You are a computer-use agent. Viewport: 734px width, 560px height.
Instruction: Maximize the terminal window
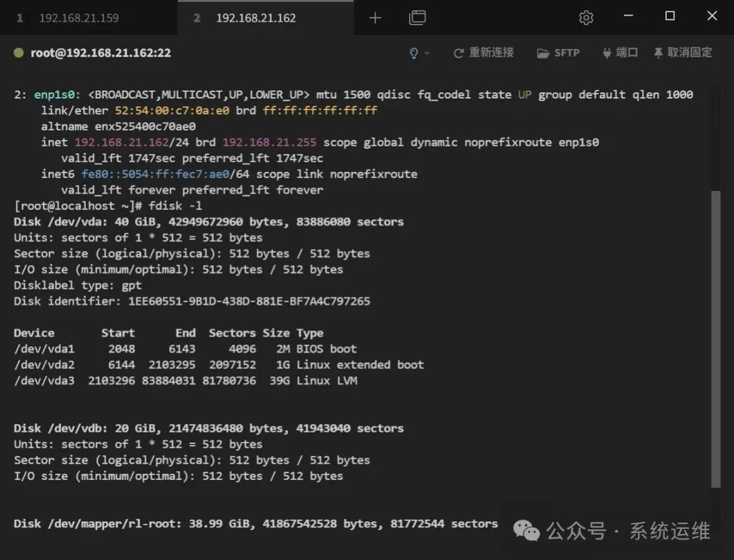(x=670, y=16)
